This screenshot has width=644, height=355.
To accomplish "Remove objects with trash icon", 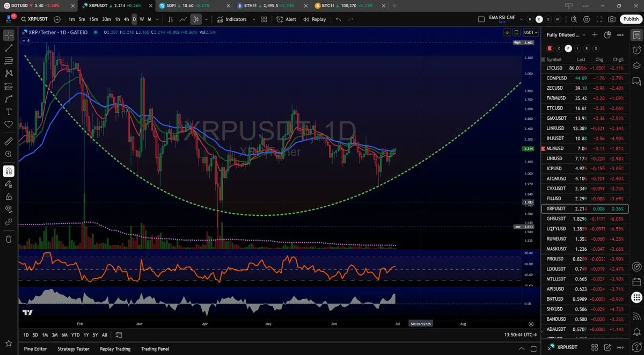I will [x=9, y=239].
